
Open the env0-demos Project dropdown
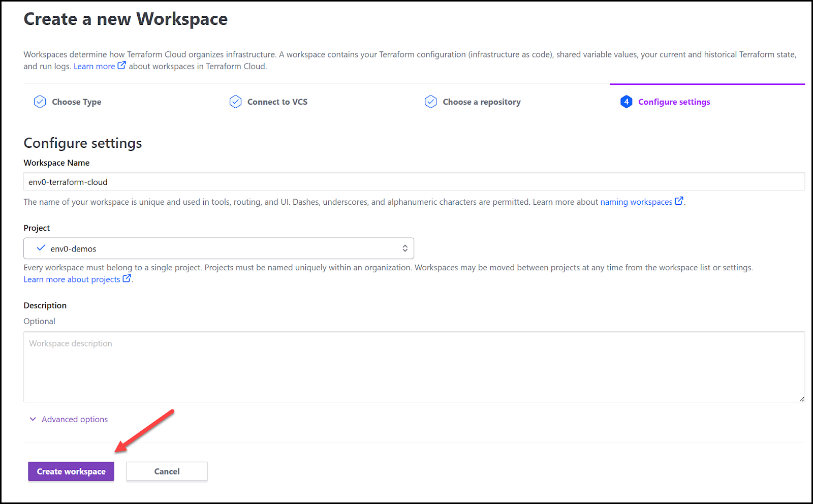click(x=218, y=248)
